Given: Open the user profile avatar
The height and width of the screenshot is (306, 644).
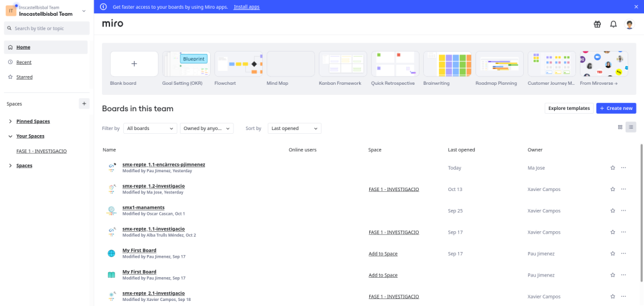Looking at the screenshot, I should pos(630,25).
